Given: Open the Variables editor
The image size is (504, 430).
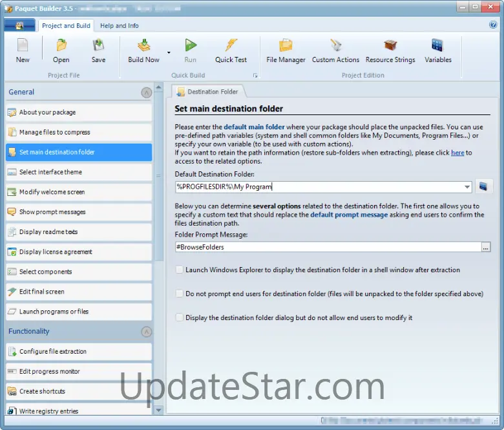Looking at the screenshot, I should 438,50.
